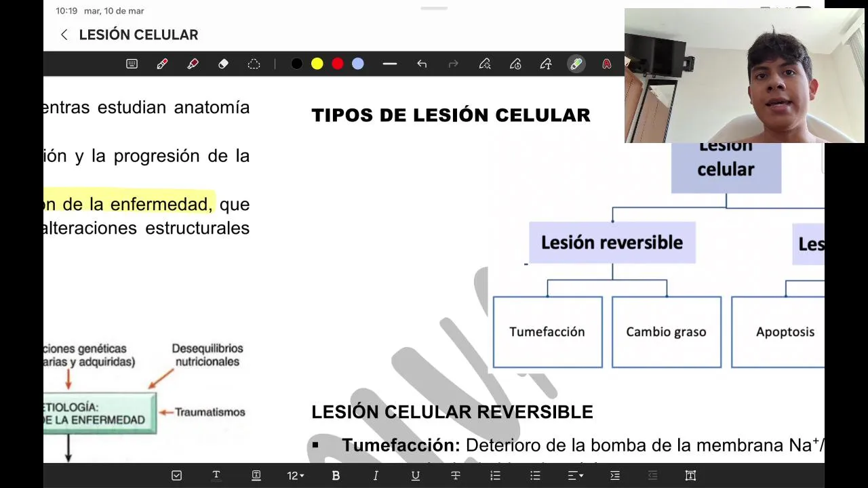Screen dimensions: 868x488
Task: Select the lasso selection tool
Action: 254,64
